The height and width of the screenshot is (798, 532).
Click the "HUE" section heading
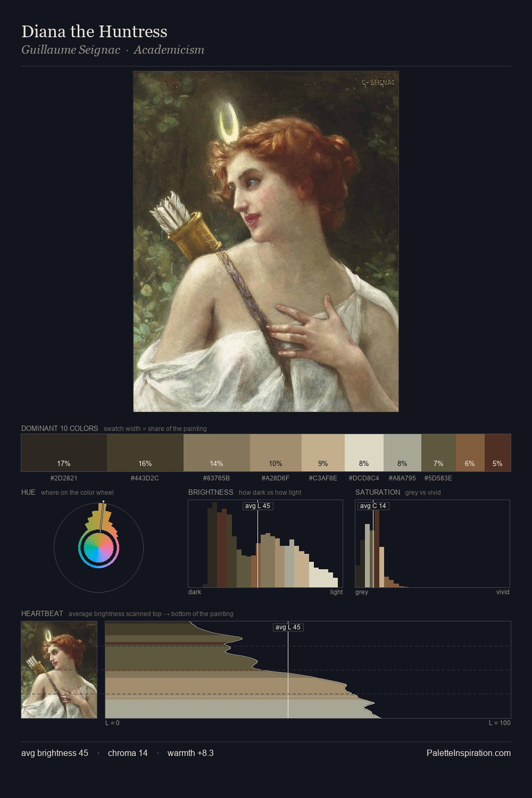tap(28, 492)
